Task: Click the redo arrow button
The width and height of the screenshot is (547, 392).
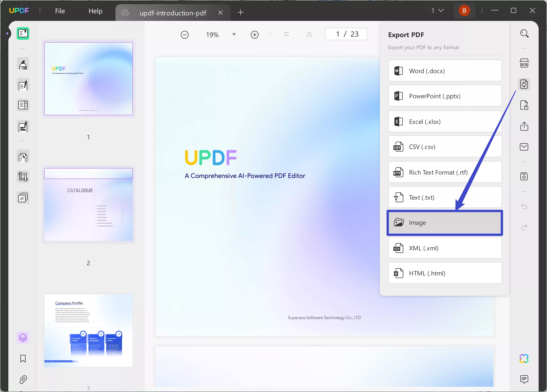Action: pyautogui.click(x=524, y=227)
